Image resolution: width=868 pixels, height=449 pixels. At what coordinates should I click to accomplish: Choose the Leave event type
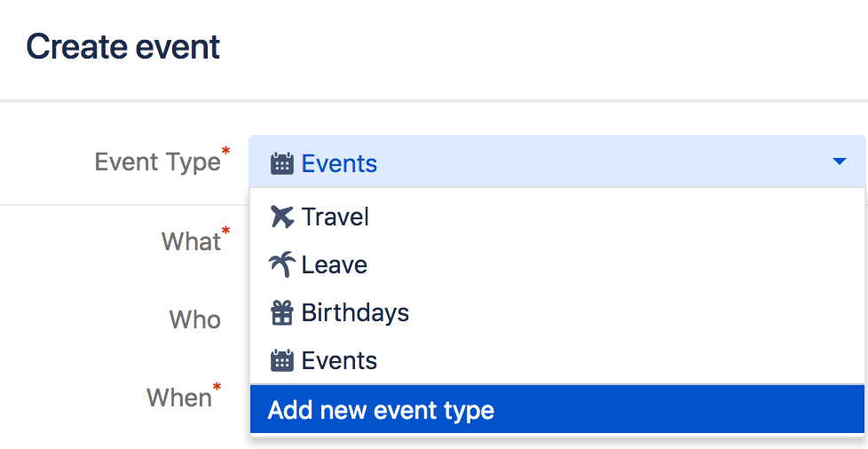(556, 264)
